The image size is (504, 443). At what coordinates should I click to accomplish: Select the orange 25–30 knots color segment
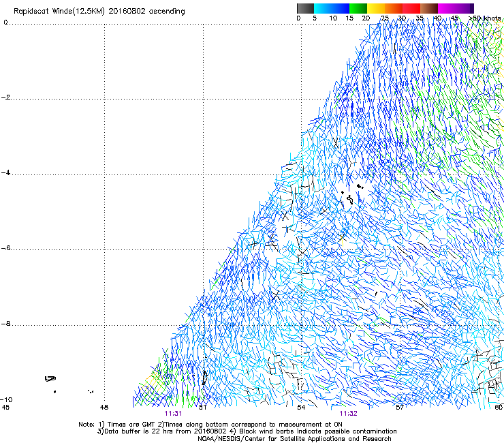pyautogui.click(x=394, y=8)
